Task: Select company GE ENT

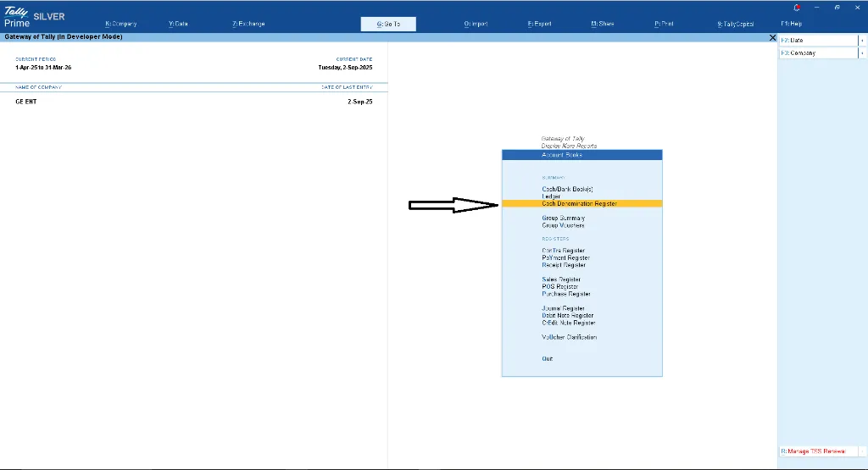Action: (26, 102)
